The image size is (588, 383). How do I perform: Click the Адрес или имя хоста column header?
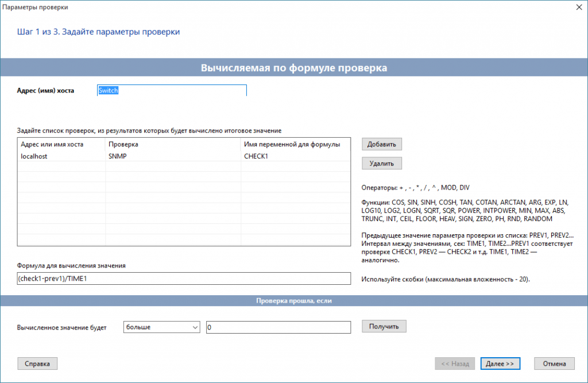[x=61, y=144]
